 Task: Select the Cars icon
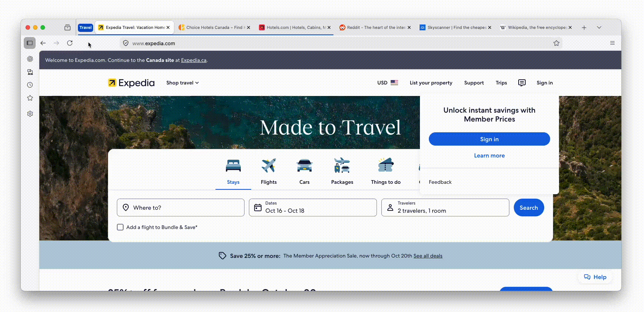pyautogui.click(x=304, y=166)
